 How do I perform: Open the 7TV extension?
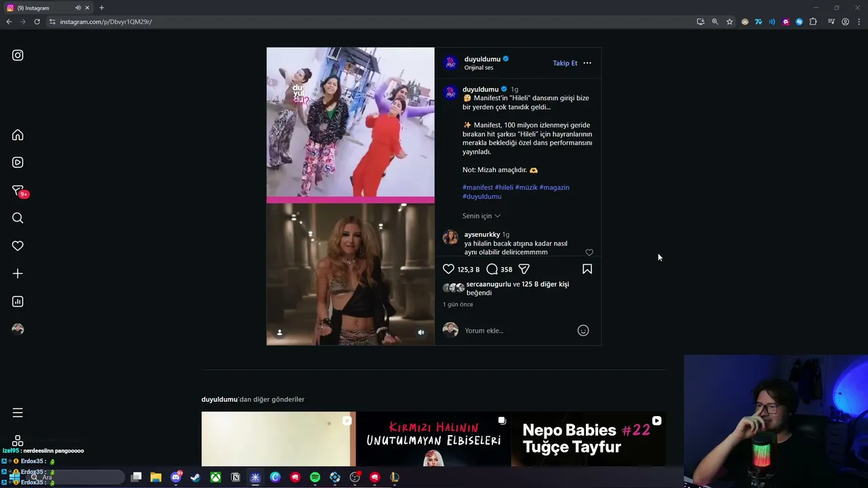coord(758,22)
